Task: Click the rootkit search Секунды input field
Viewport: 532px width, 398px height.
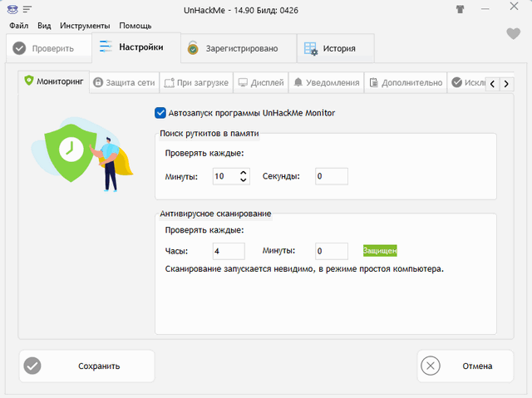Action: pos(331,176)
